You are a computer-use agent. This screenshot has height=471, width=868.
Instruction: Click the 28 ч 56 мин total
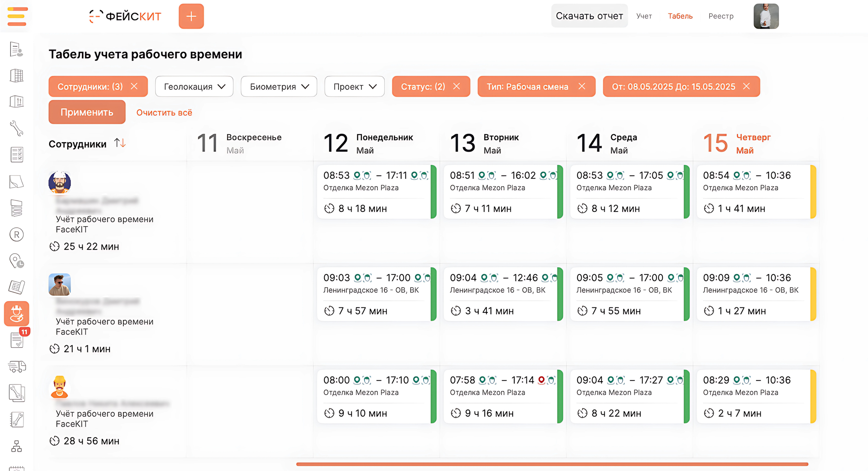click(x=84, y=441)
